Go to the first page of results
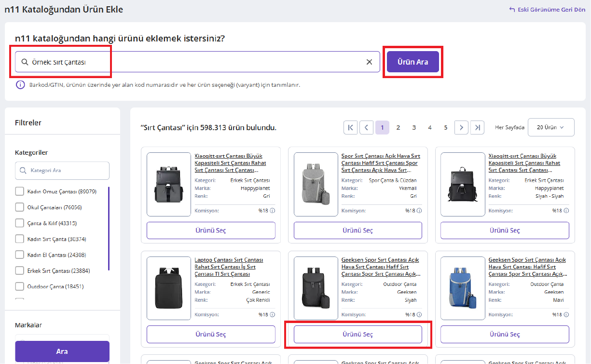This screenshot has height=364, width=591. (x=350, y=127)
